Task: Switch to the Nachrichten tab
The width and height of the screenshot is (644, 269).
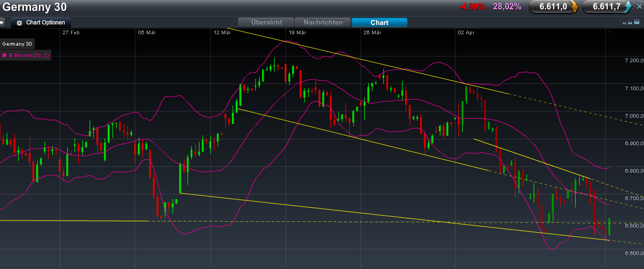Action: pyautogui.click(x=323, y=22)
